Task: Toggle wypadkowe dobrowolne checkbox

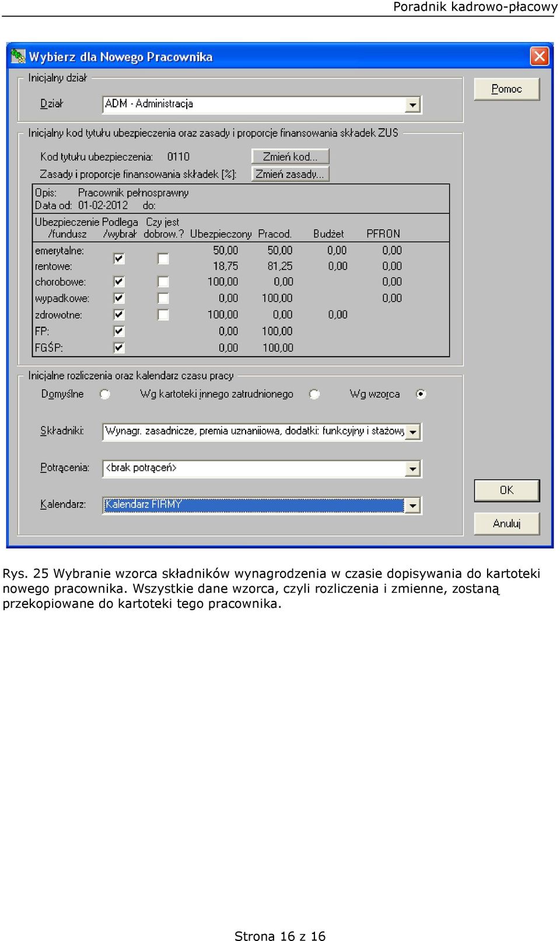Action: [163, 298]
